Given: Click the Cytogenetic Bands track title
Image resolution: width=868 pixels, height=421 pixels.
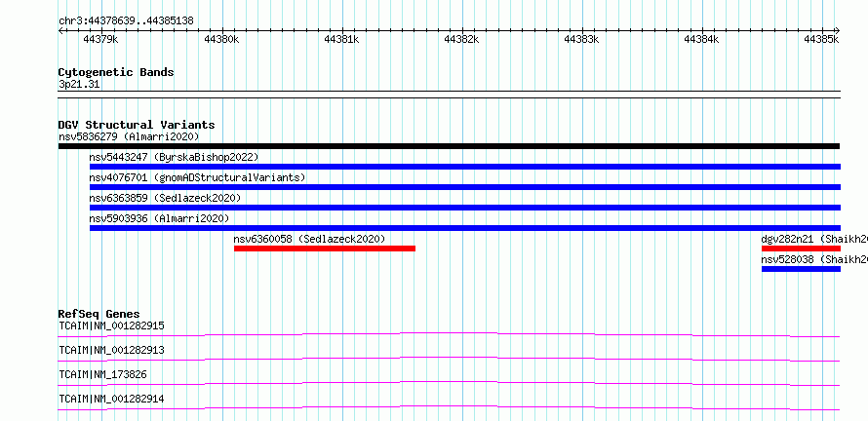Looking at the screenshot, I should (116, 72).
